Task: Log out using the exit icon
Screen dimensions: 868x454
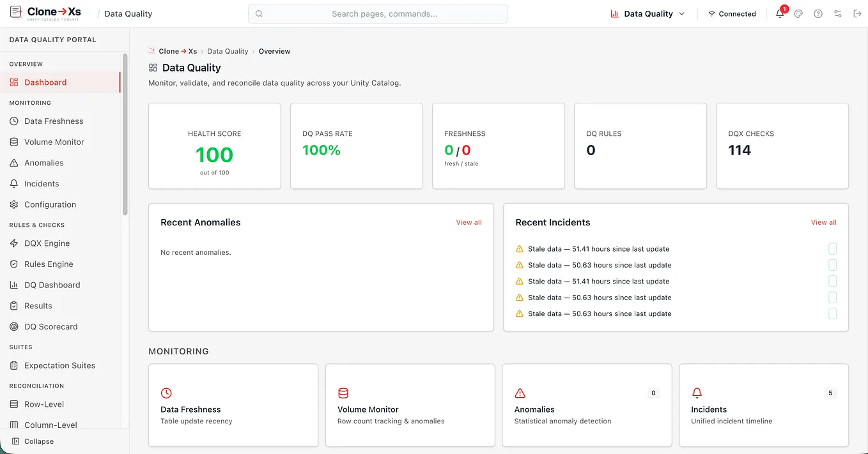Action: point(857,13)
